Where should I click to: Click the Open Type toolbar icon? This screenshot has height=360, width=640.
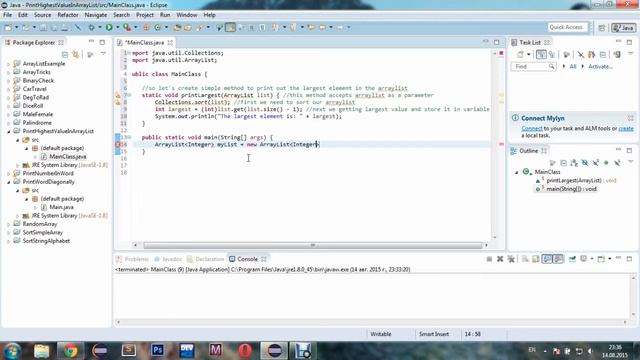point(177,27)
